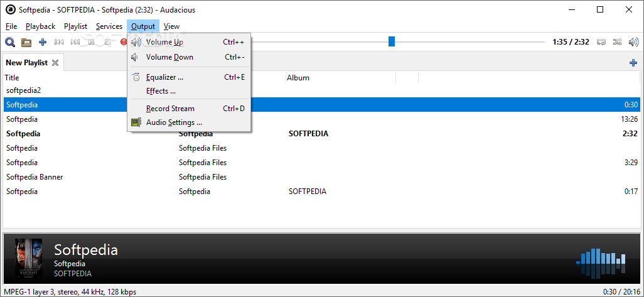The width and height of the screenshot is (644, 297).
Task: Select the track with length 3:29
Action: coord(321,162)
